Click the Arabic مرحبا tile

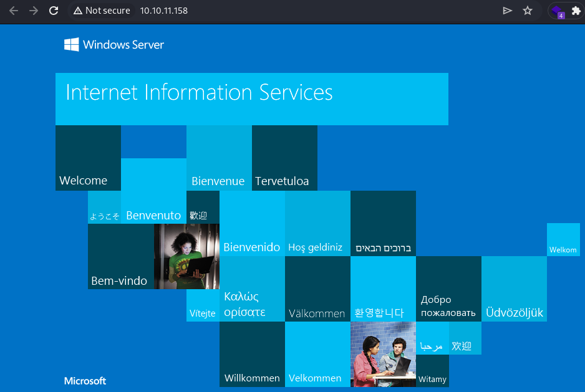pos(432,338)
